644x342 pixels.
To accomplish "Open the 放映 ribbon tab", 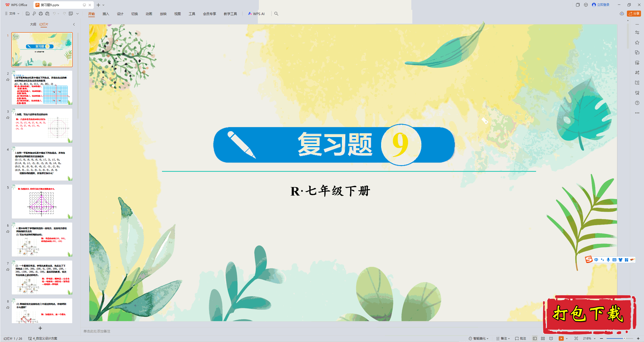I will point(163,14).
